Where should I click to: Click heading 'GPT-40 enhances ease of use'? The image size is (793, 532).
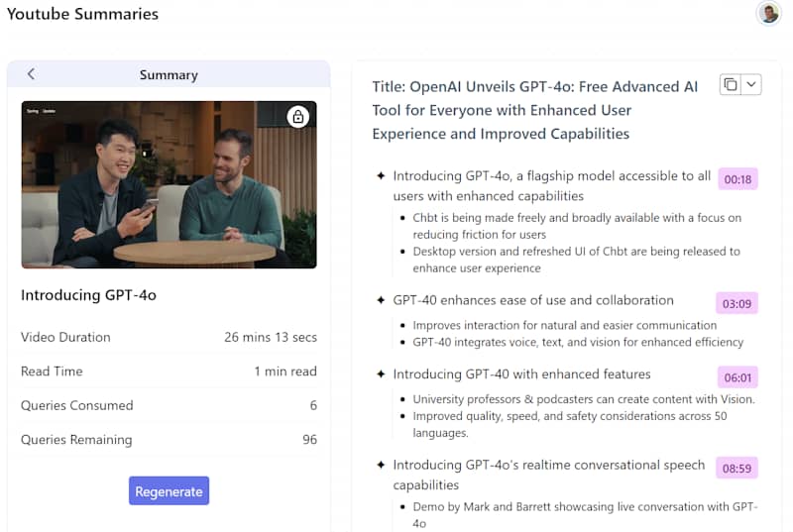(533, 300)
